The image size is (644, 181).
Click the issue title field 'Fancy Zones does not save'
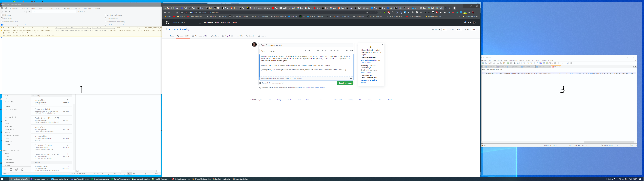pos(306,45)
